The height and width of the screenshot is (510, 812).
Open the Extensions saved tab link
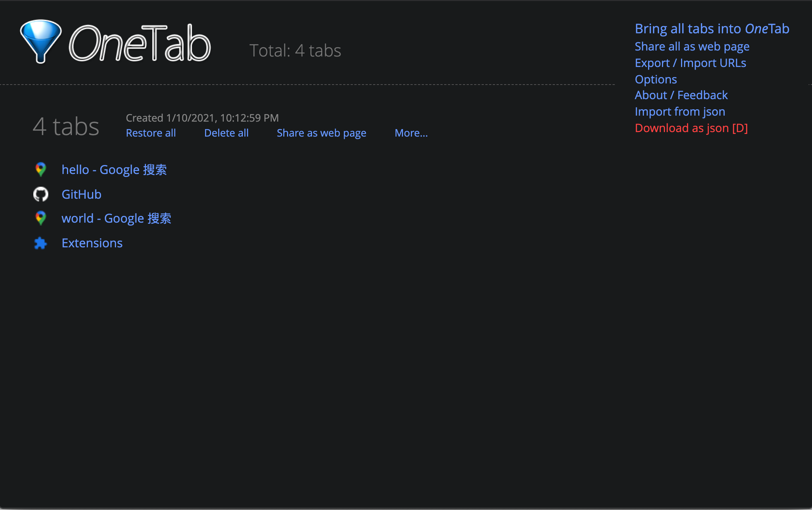pyautogui.click(x=92, y=243)
